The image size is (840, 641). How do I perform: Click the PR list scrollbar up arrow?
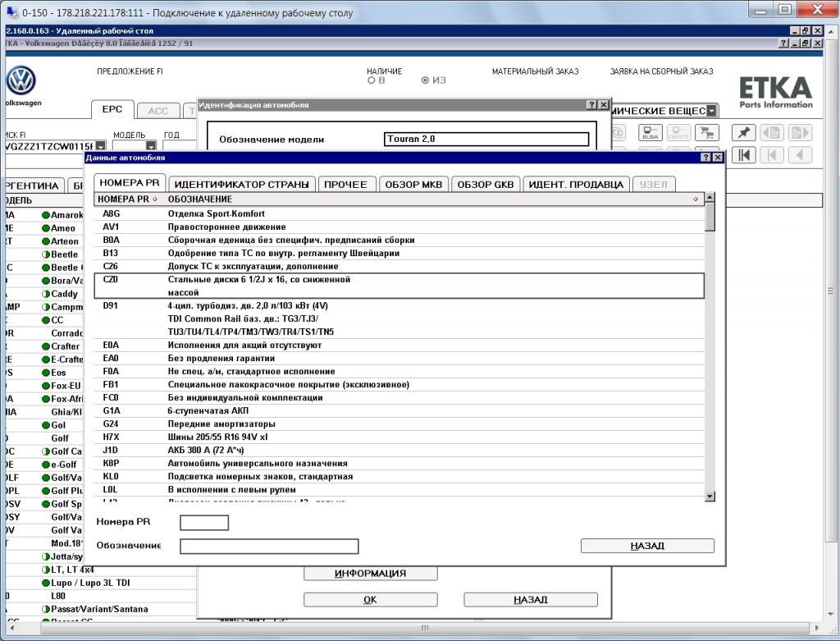tap(710, 197)
